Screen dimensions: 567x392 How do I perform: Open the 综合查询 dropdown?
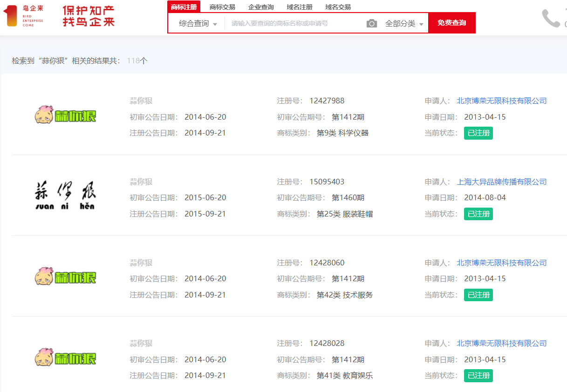(x=198, y=24)
